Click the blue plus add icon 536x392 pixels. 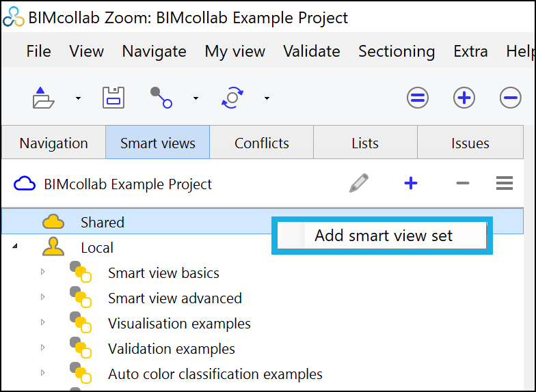(x=410, y=183)
